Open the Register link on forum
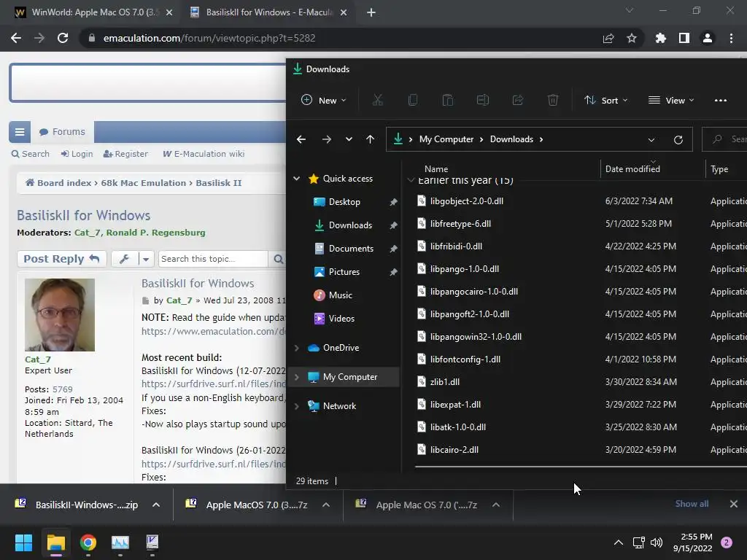Image resolution: width=747 pixels, height=560 pixels. click(x=125, y=154)
